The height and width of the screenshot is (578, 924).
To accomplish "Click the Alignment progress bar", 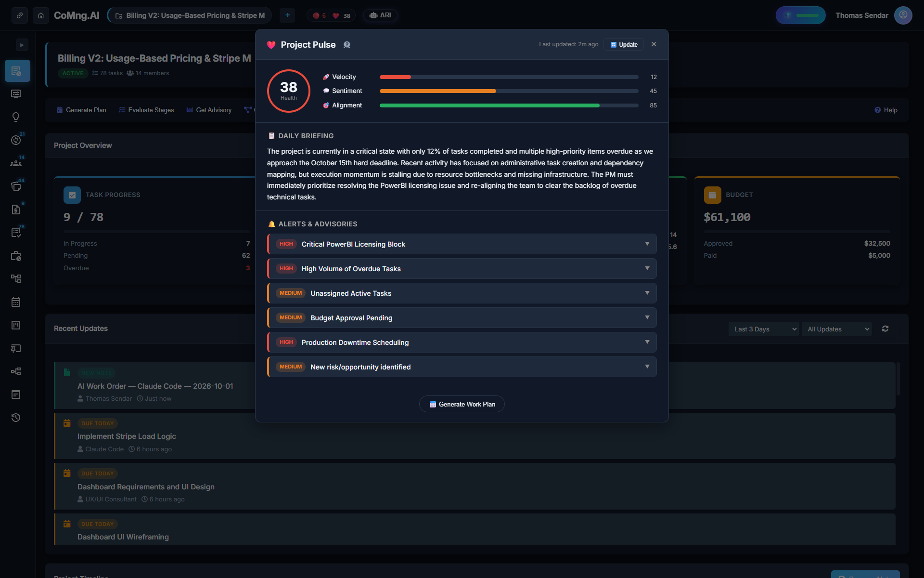I will click(x=509, y=105).
